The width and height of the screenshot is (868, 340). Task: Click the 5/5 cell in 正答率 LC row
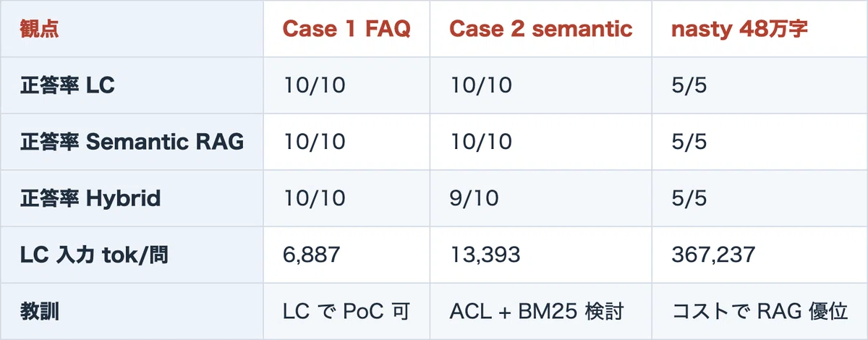pos(689,85)
